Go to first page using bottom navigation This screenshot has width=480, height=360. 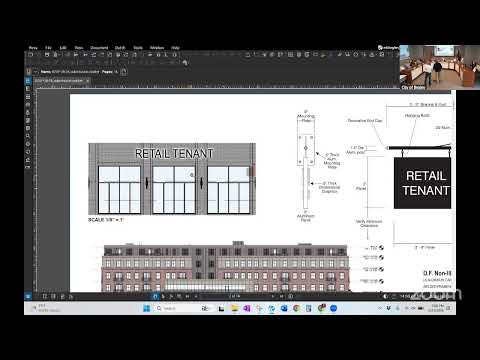(x=187, y=296)
